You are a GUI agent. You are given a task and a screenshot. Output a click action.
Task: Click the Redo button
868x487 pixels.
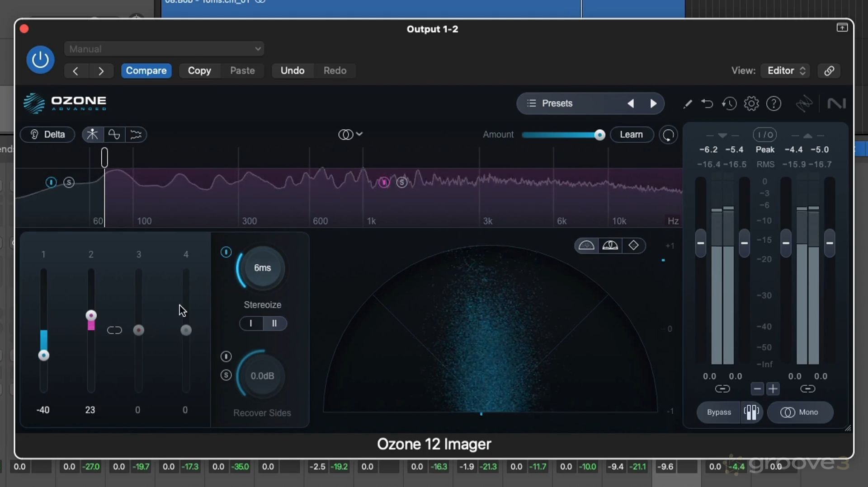(335, 70)
